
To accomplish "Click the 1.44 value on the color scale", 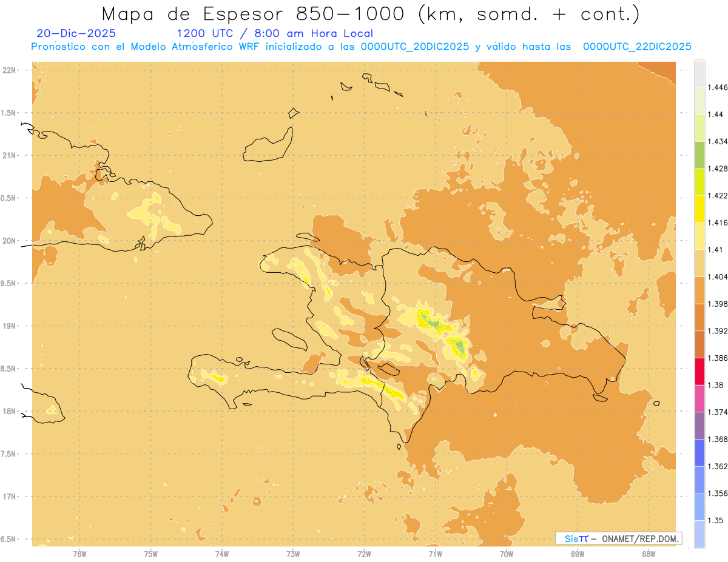I will (715, 115).
